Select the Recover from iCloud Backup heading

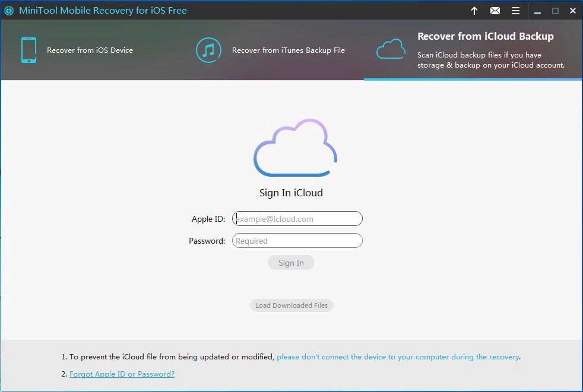[485, 36]
